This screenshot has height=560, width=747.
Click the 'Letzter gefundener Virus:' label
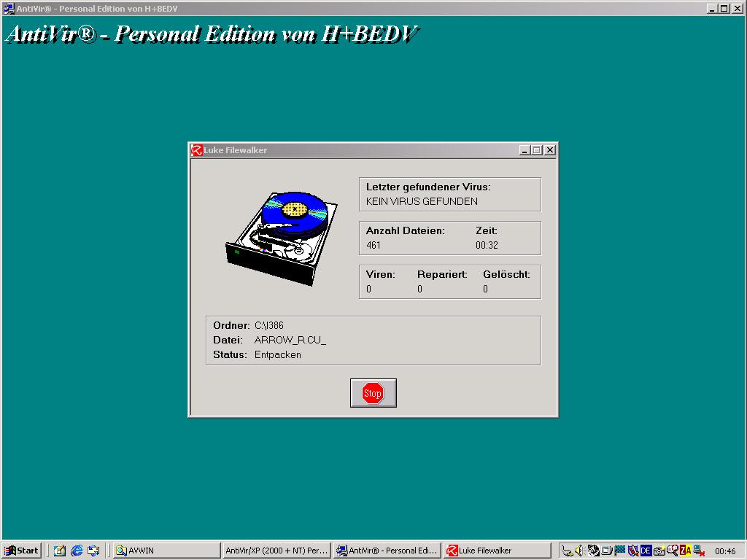pyautogui.click(x=428, y=187)
